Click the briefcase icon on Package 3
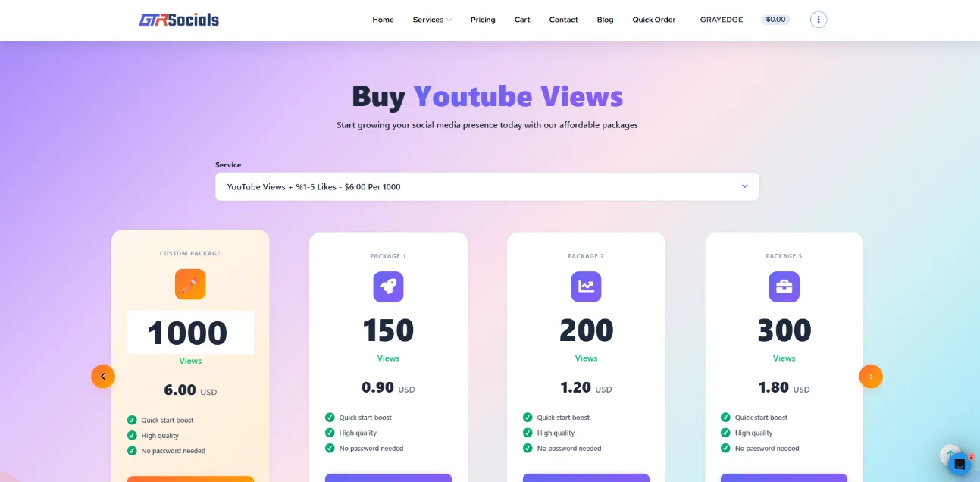Viewport: 980px width, 482px height. (784, 286)
